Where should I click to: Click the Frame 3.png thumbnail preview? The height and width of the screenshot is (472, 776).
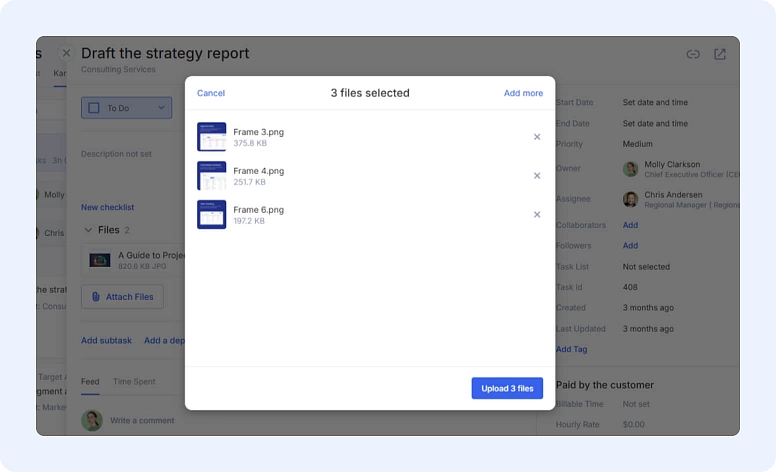pos(211,137)
